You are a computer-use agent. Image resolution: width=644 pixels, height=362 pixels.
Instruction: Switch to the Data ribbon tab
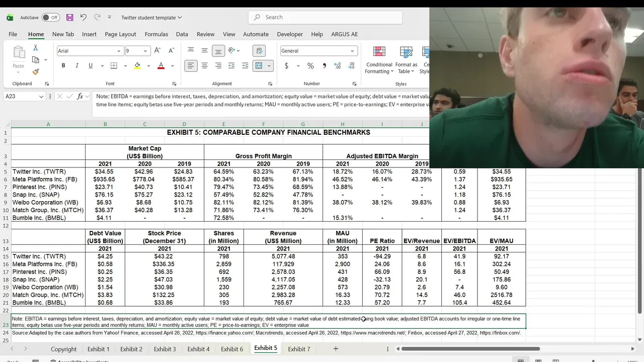(182, 34)
